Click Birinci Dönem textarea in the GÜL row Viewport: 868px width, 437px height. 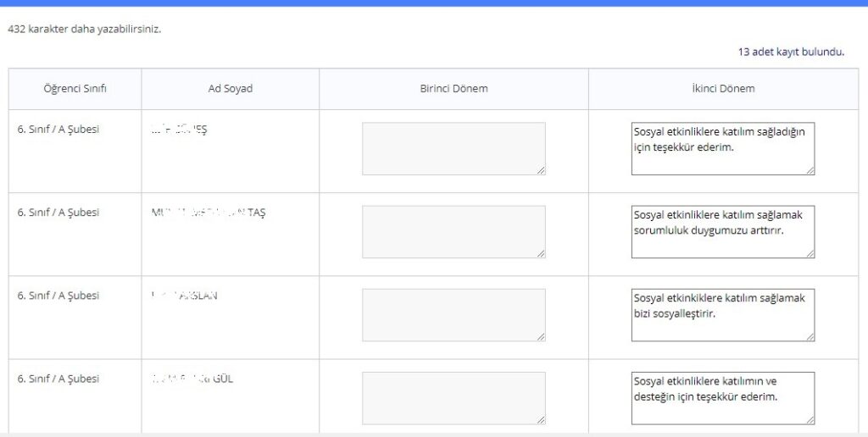click(x=453, y=398)
